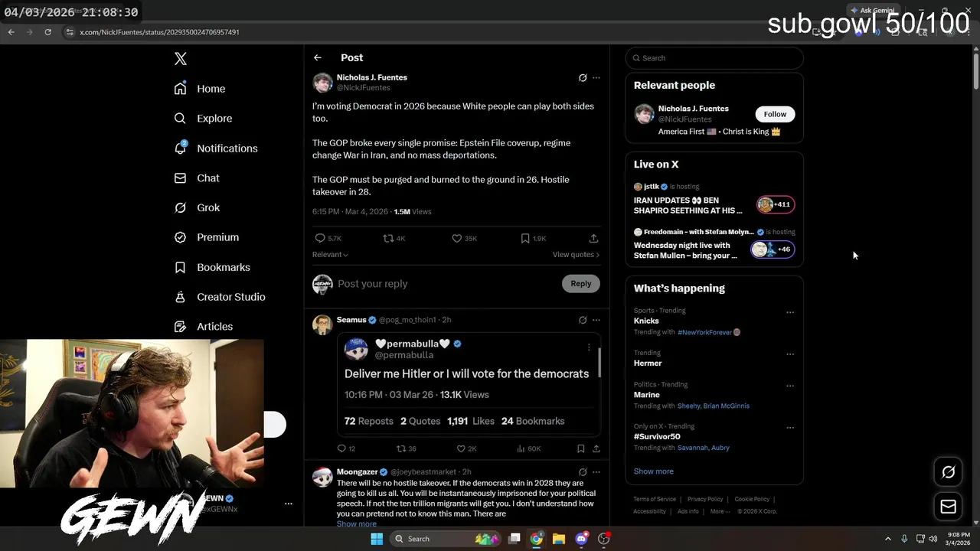
Task: Open options on quoted permabulla post
Action: coord(589,347)
